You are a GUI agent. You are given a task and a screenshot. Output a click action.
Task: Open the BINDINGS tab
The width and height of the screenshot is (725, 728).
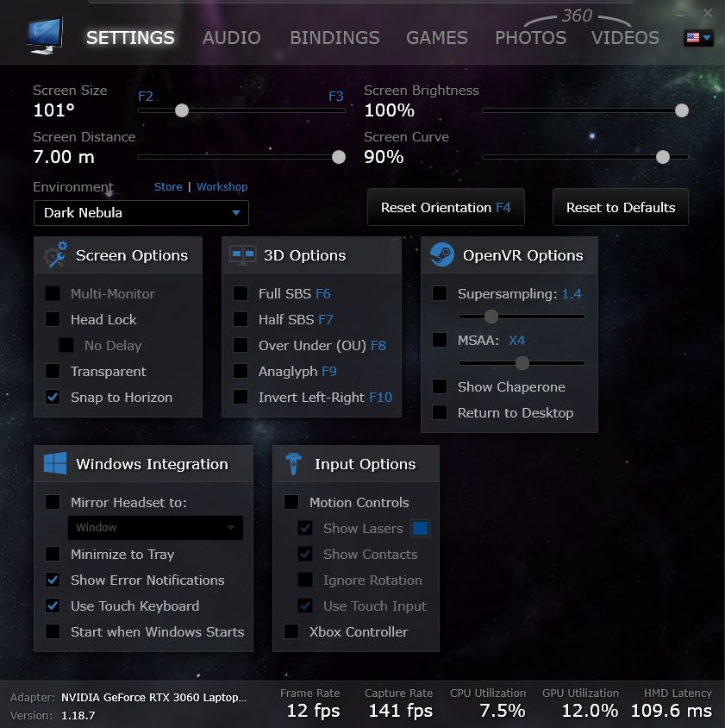pyautogui.click(x=334, y=38)
